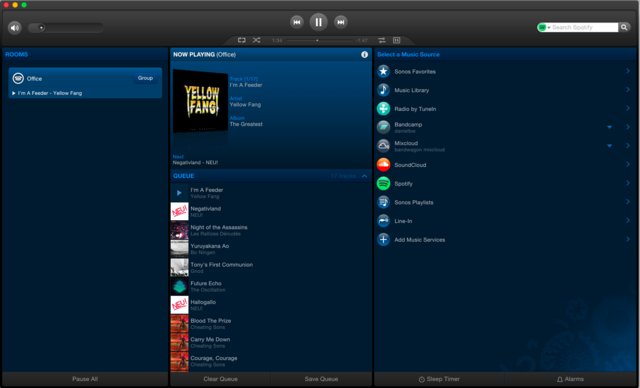
Task: Open the EQ panel icon
Action: click(x=396, y=40)
